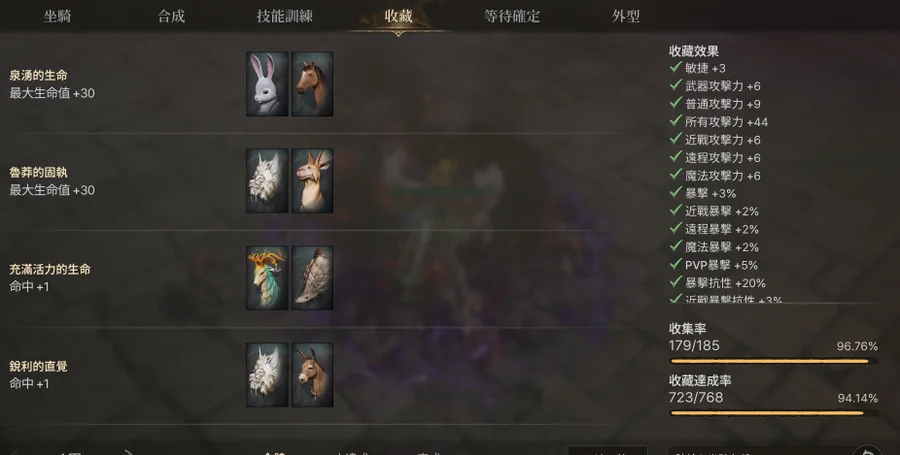900x455 pixels.
Task: Select the brown donkey mount card
Action: (312, 375)
